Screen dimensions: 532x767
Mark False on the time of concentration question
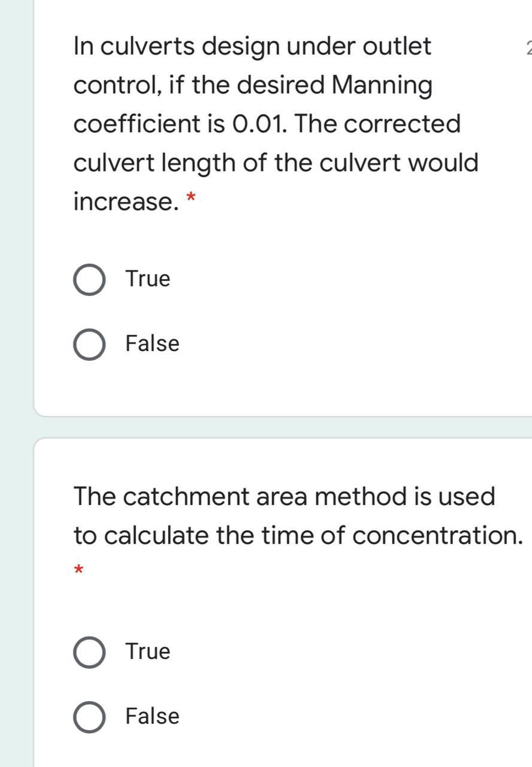(89, 716)
